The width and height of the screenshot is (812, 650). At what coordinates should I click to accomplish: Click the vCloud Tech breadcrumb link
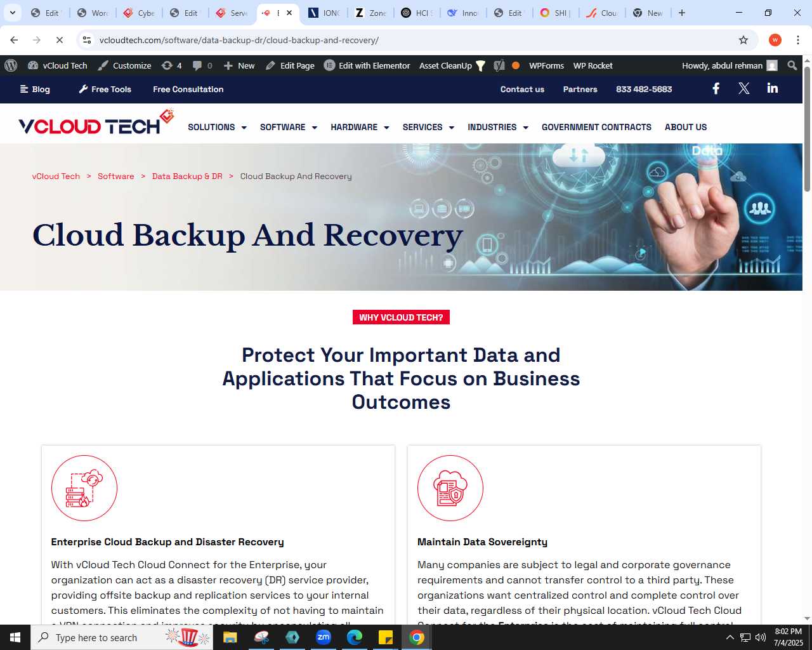tap(56, 176)
